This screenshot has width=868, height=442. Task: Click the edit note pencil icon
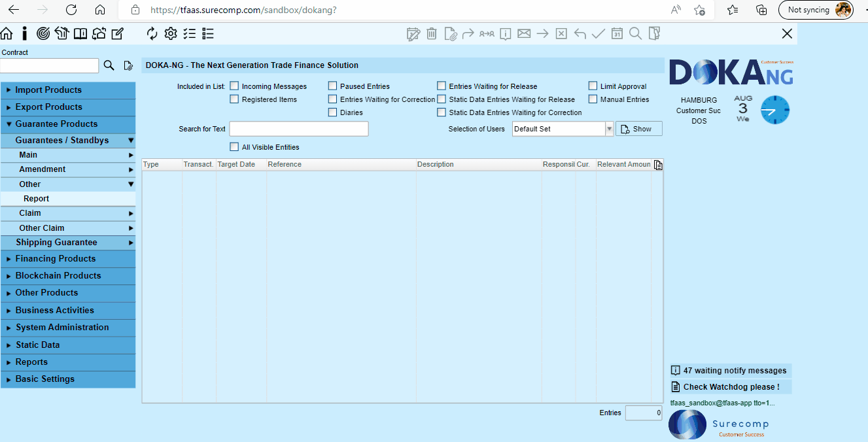[117, 33]
